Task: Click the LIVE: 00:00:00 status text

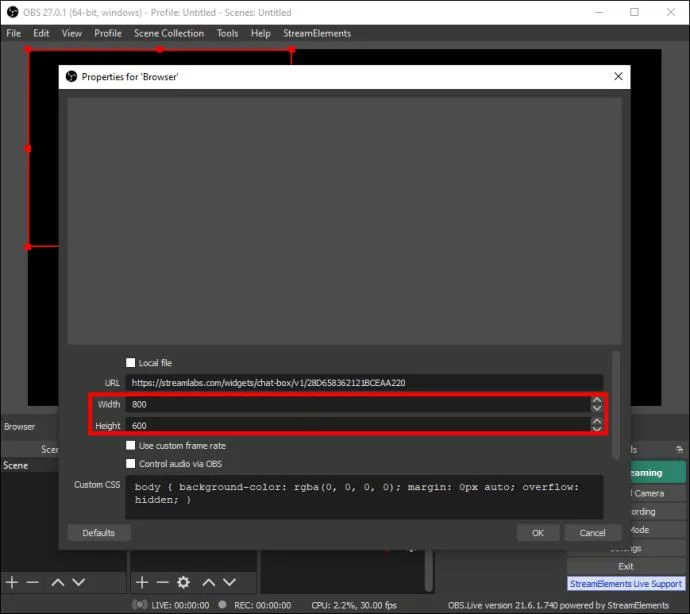Action: [180, 605]
